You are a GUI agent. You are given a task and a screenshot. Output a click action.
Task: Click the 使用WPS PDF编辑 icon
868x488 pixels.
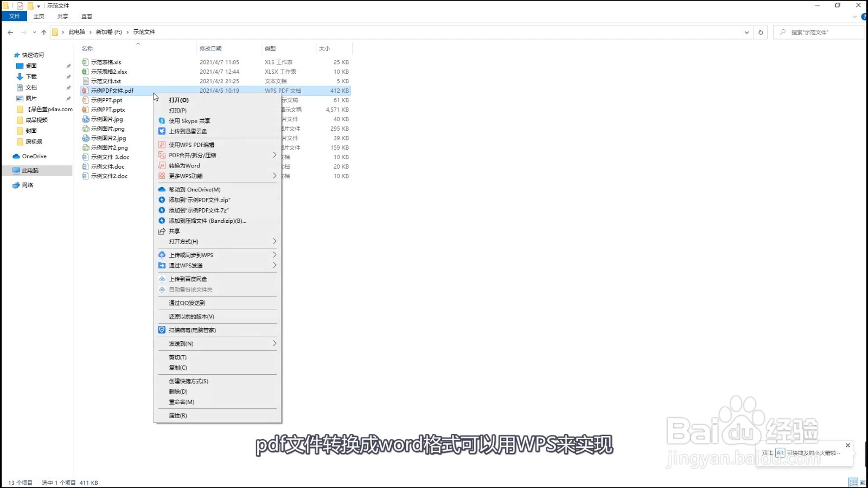point(162,145)
